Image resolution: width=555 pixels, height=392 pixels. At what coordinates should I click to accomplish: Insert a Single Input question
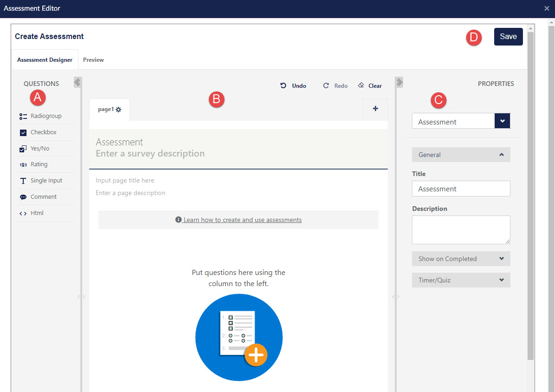(x=46, y=181)
